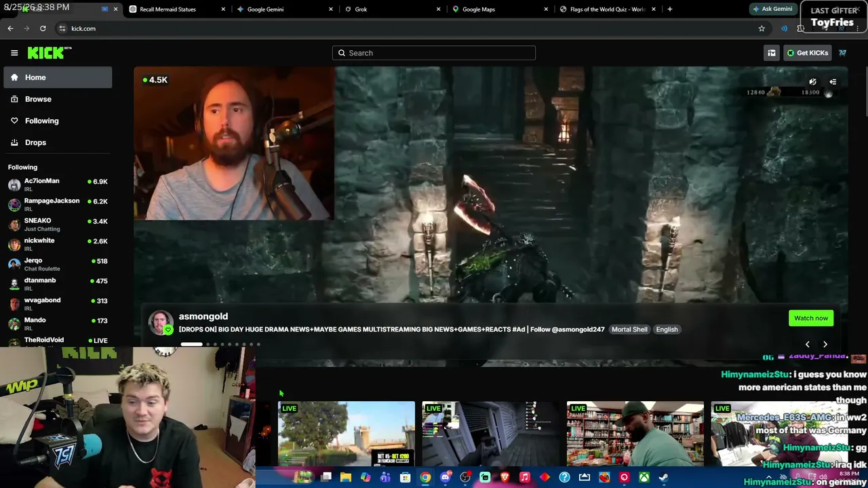
Task: Switch to the Flags of the World Quiz tab
Action: click(x=608, y=9)
